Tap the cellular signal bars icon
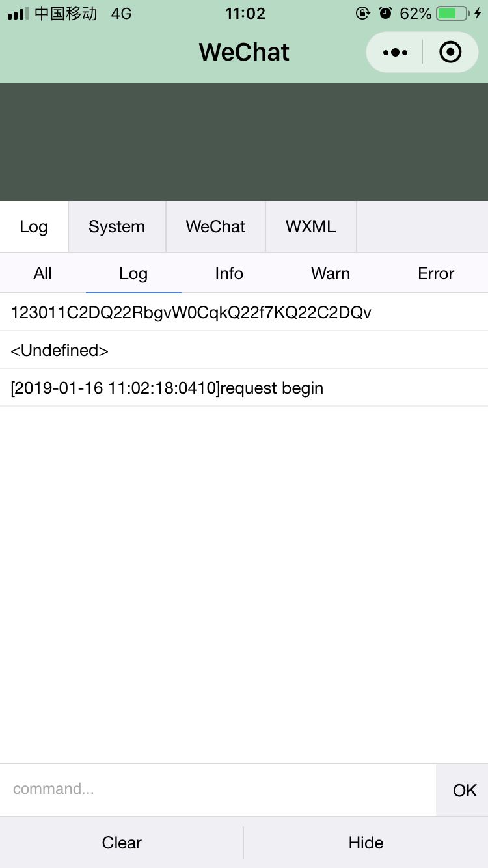Image resolution: width=488 pixels, height=868 pixels. pyautogui.click(x=18, y=13)
